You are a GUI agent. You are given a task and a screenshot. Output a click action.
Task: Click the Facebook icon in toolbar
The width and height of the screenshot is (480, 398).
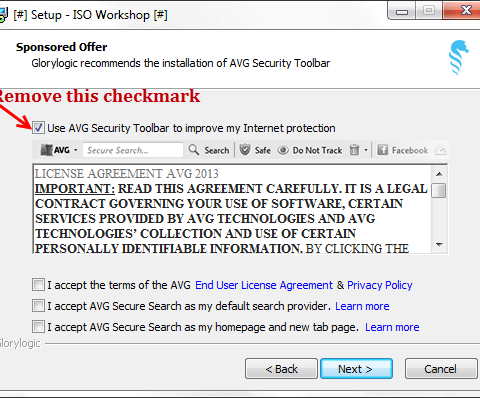pos(382,150)
